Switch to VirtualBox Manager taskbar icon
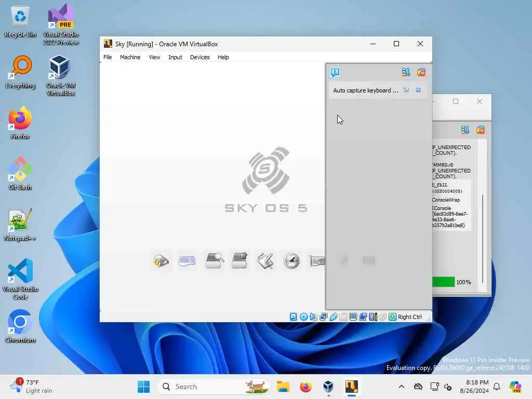The height and width of the screenshot is (399, 532). click(x=328, y=387)
